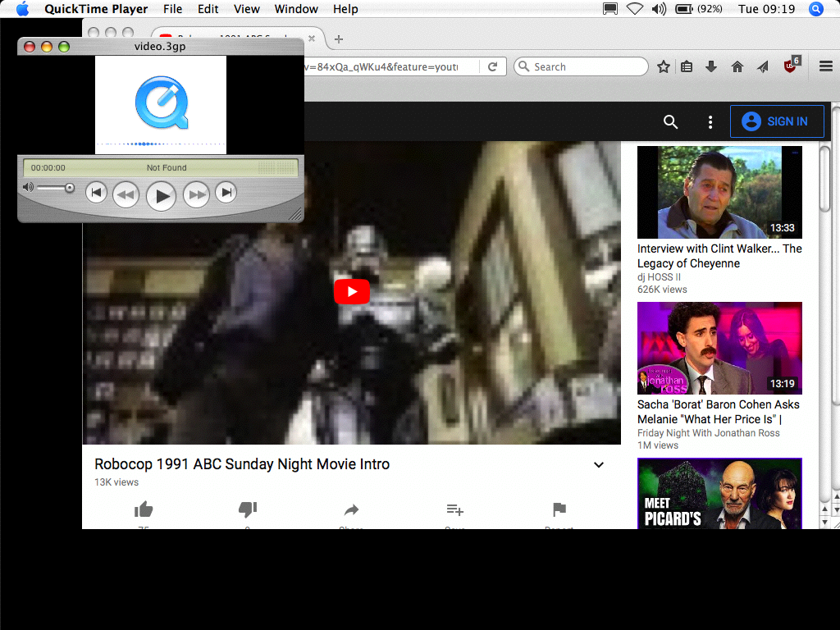
Task: Open the View menu
Action: pyautogui.click(x=246, y=9)
